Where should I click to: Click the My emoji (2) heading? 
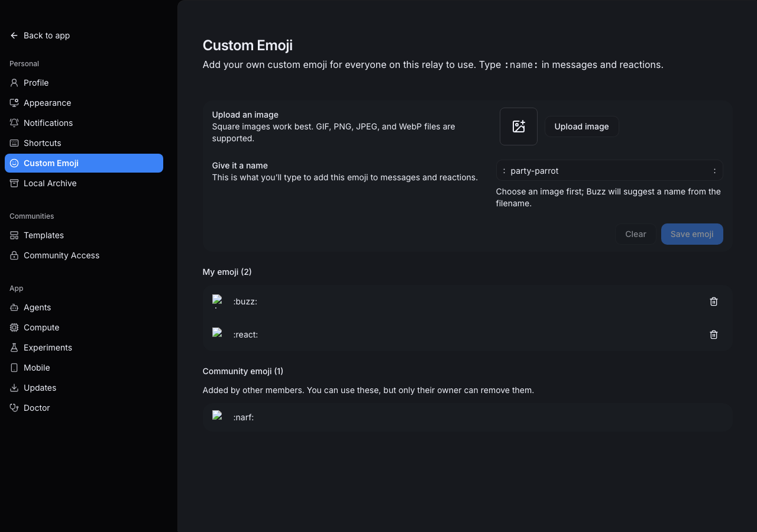[227, 272]
